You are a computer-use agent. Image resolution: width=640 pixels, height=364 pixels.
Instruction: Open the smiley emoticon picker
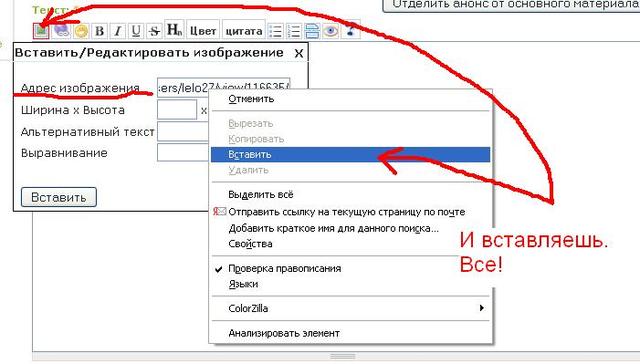tap(81, 31)
